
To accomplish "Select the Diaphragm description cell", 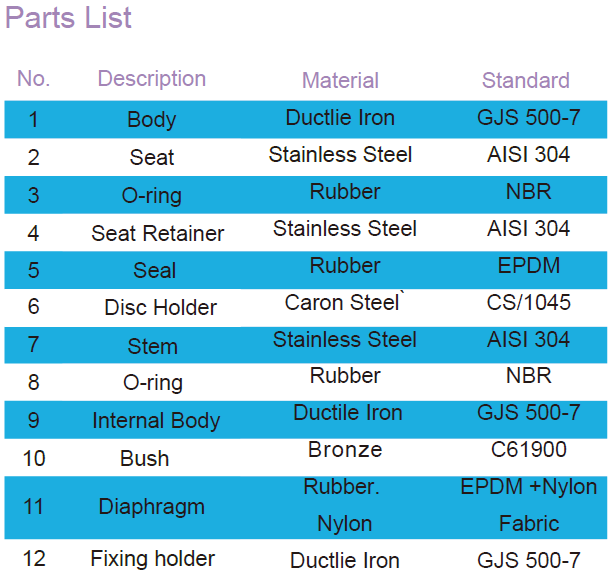I will coord(152,507).
